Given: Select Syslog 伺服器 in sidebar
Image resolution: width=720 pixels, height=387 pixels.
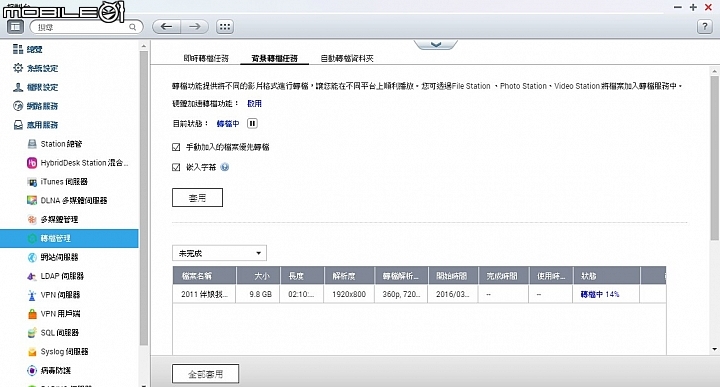Looking at the screenshot, I should (58, 351).
